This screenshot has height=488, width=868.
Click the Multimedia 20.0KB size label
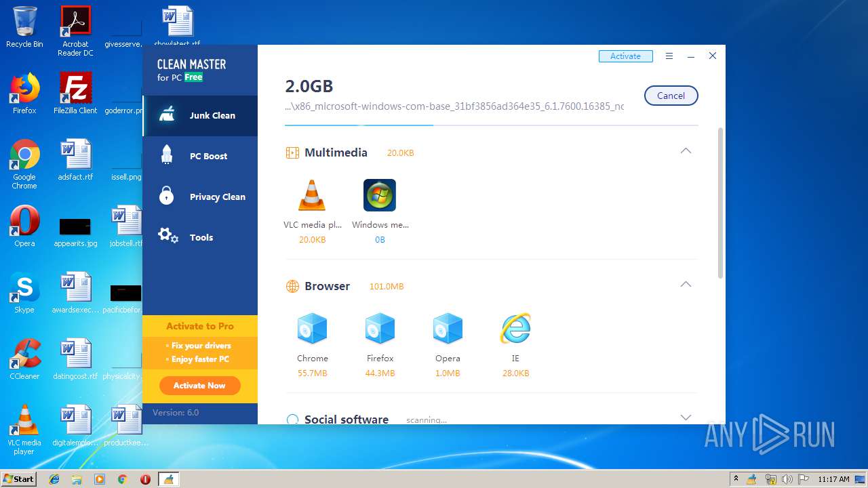point(400,153)
